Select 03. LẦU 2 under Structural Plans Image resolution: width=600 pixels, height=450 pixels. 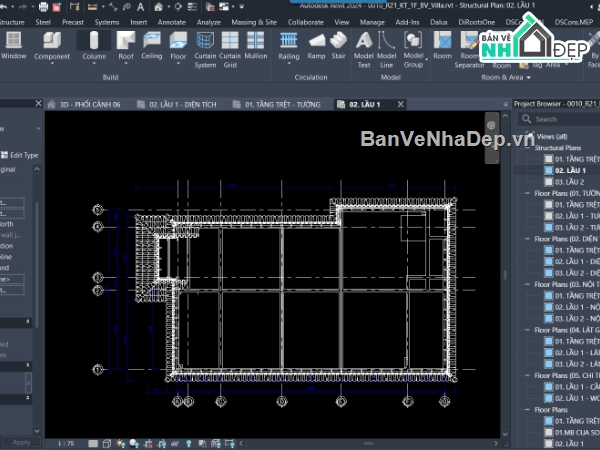tap(569, 182)
